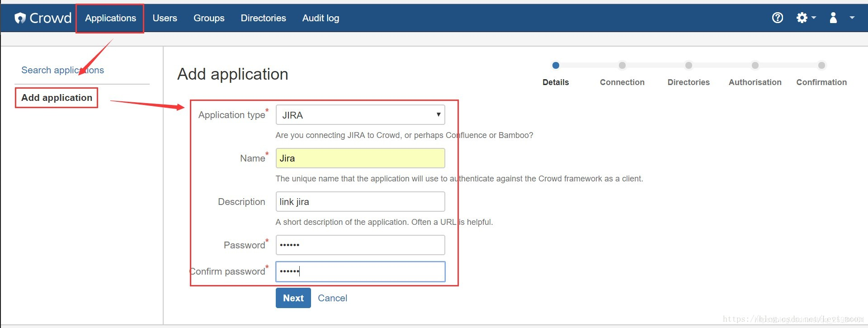This screenshot has height=328, width=868.
Task: Open the user profile icon menu
Action: coord(833,18)
